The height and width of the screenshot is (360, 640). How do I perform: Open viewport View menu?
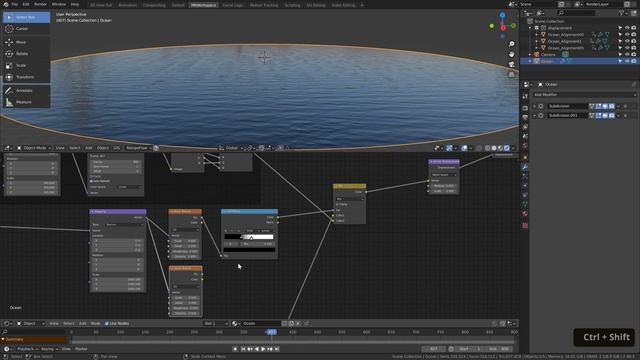(60, 148)
